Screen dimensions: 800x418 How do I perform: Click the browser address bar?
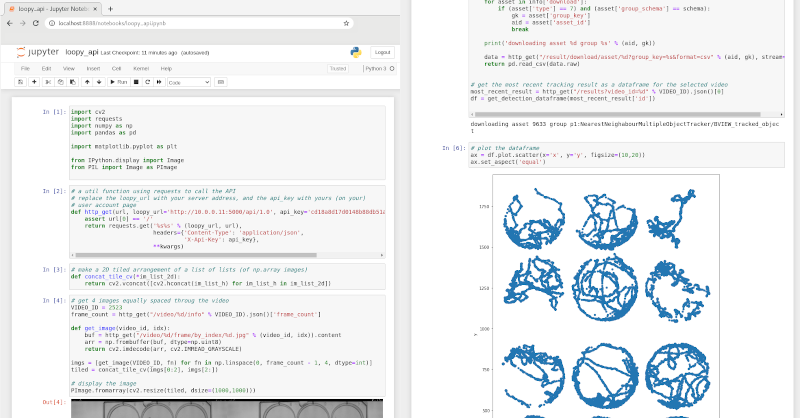(x=200, y=21)
